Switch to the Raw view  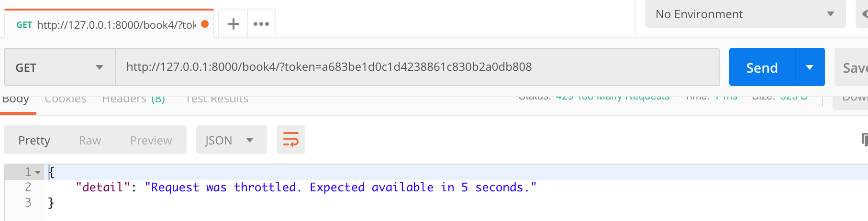coord(90,140)
